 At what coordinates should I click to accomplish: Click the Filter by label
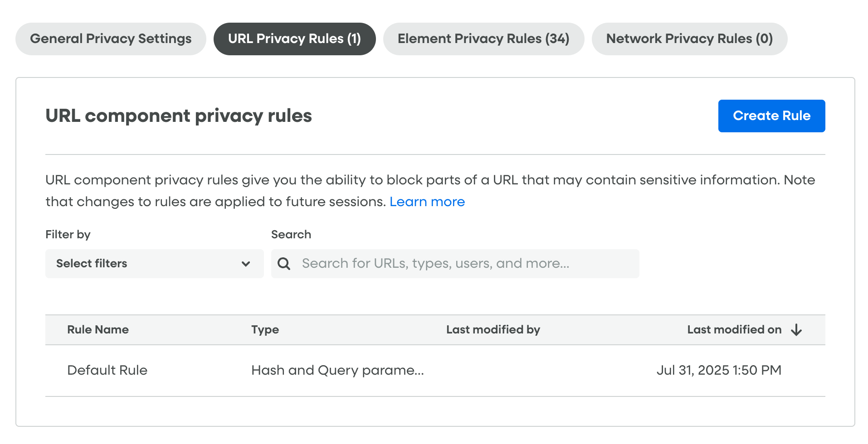tap(68, 234)
